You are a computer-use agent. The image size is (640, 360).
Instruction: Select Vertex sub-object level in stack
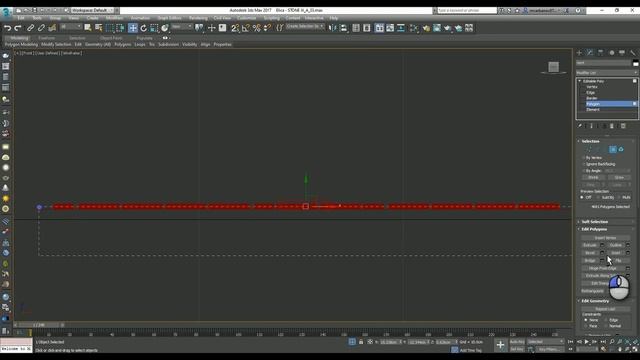592,87
